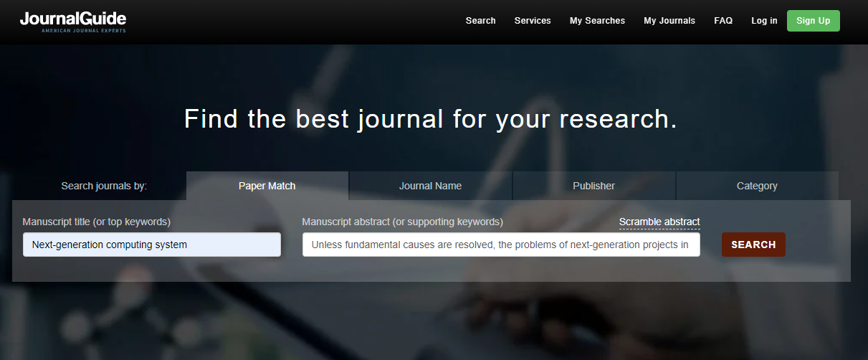Choose the Category search tab
The image size is (868, 360).
pyautogui.click(x=757, y=186)
